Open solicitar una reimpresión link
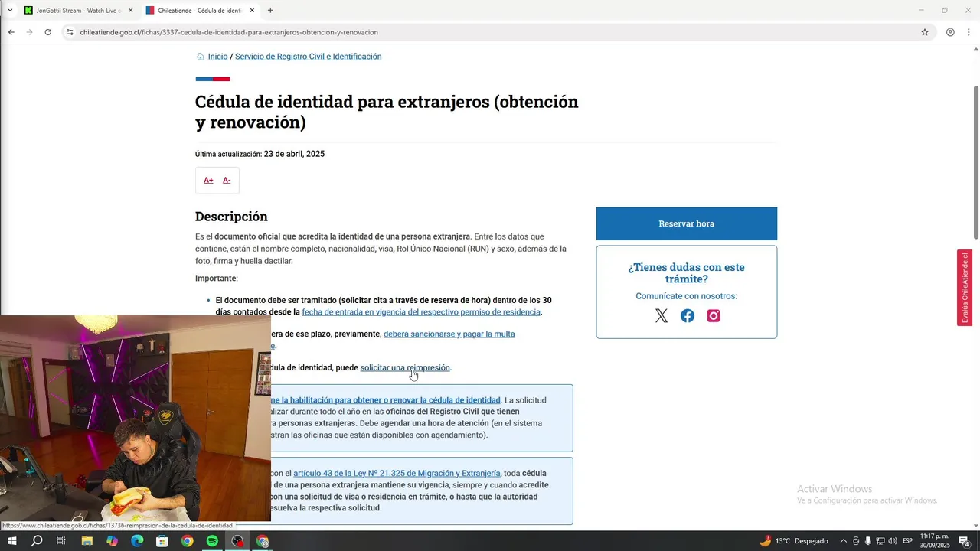980x551 pixels. tap(405, 367)
